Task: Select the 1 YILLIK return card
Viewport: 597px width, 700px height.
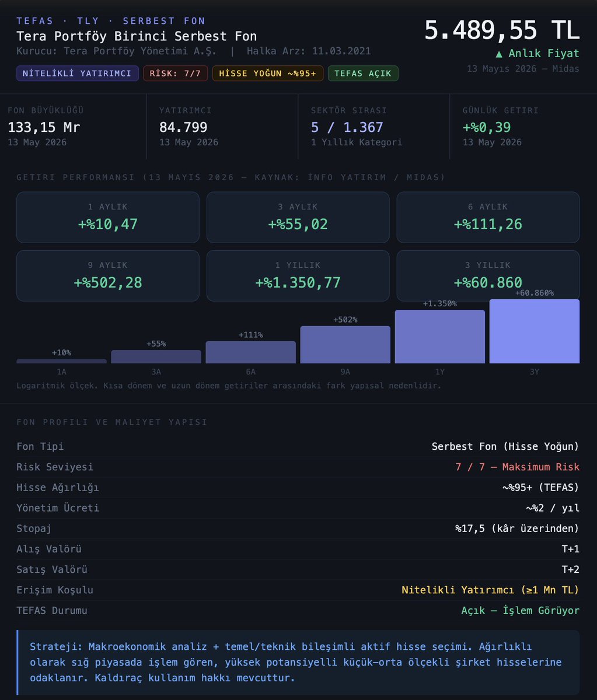Action: tap(298, 276)
